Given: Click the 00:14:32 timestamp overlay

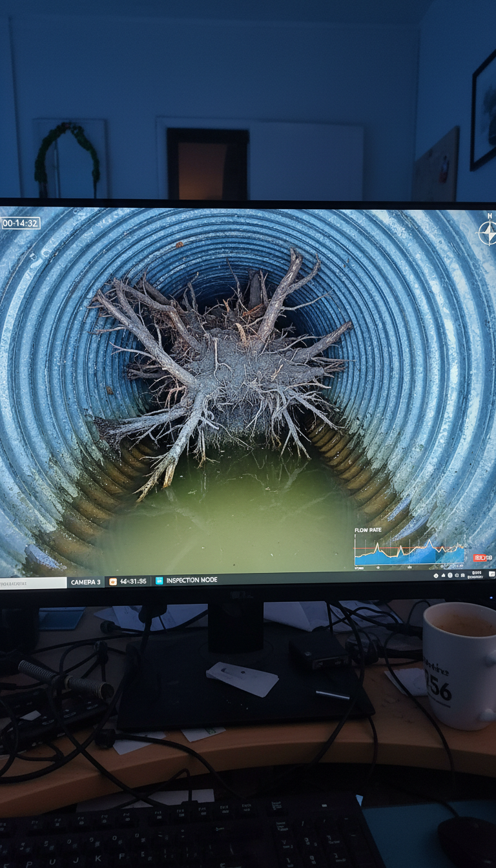Looking at the screenshot, I should coord(21,223).
